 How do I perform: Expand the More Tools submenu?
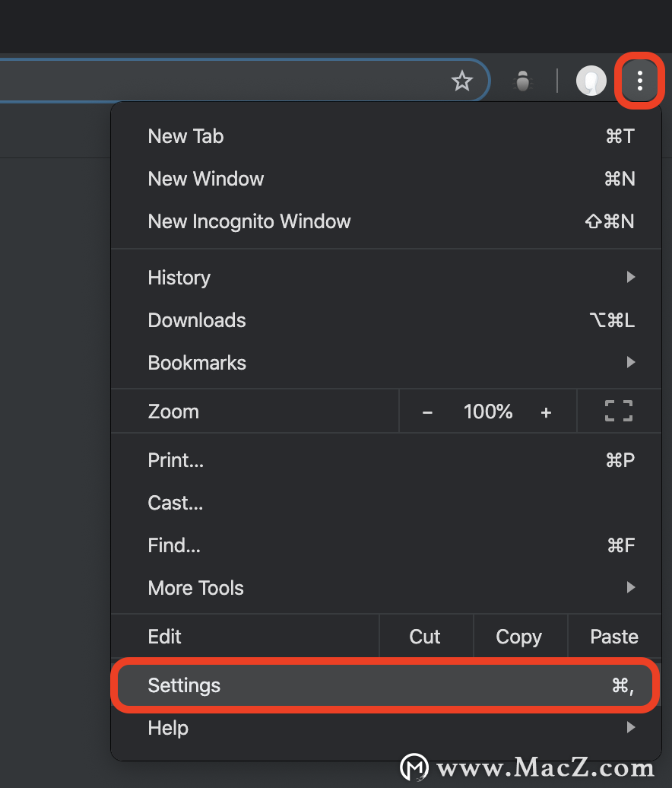tap(385, 587)
